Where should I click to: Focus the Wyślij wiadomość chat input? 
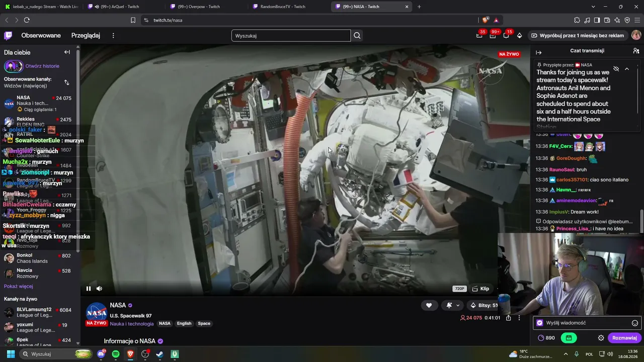click(x=587, y=323)
